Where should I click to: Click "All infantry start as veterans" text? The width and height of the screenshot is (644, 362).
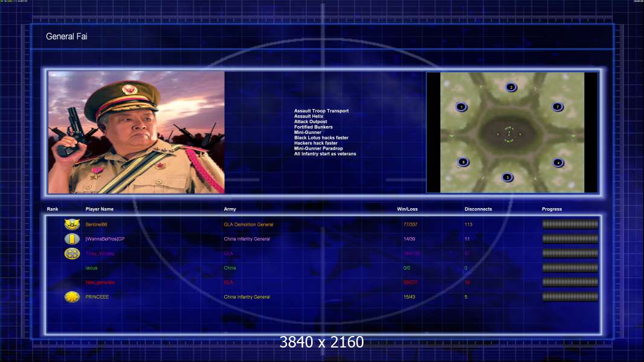pos(325,154)
